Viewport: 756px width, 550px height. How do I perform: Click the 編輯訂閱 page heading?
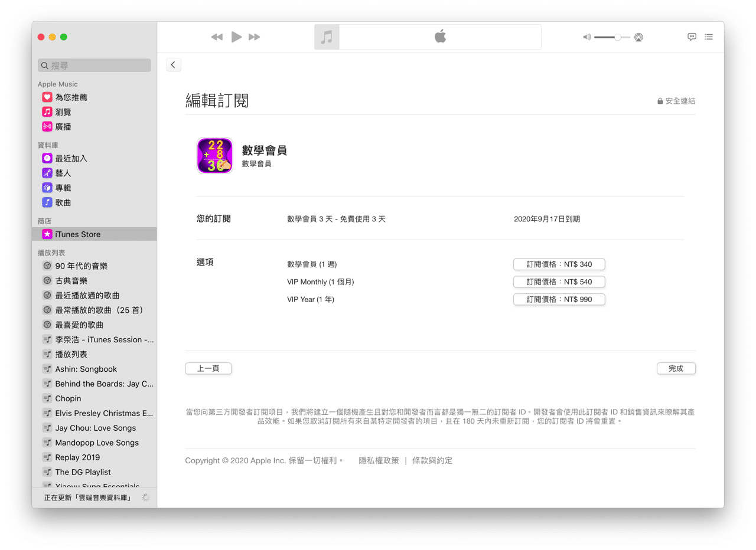(x=217, y=100)
